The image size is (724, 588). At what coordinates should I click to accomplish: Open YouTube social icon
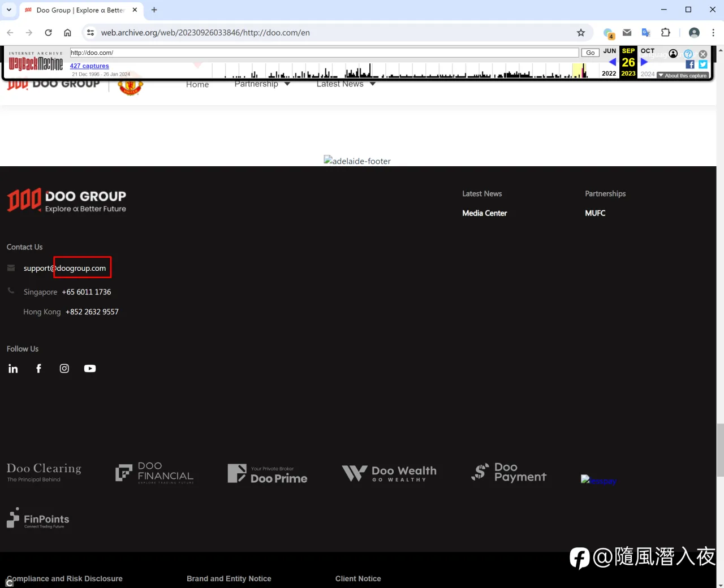(x=90, y=369)
